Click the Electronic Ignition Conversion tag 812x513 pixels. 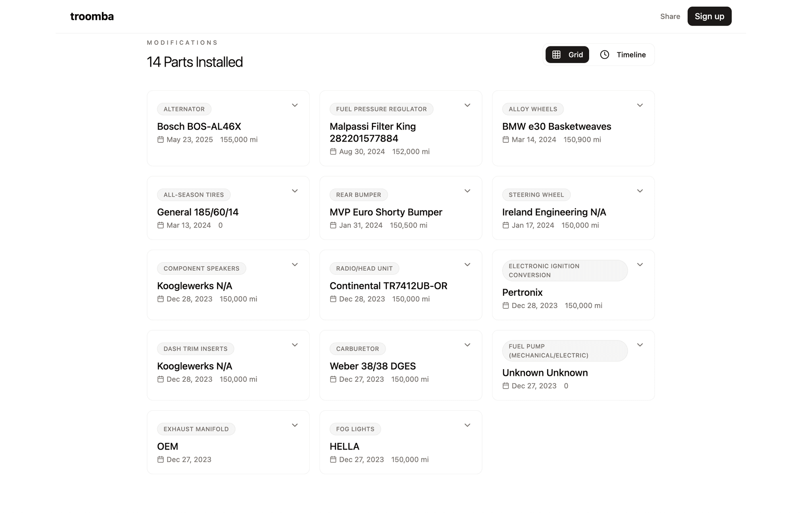pos(564,270)
